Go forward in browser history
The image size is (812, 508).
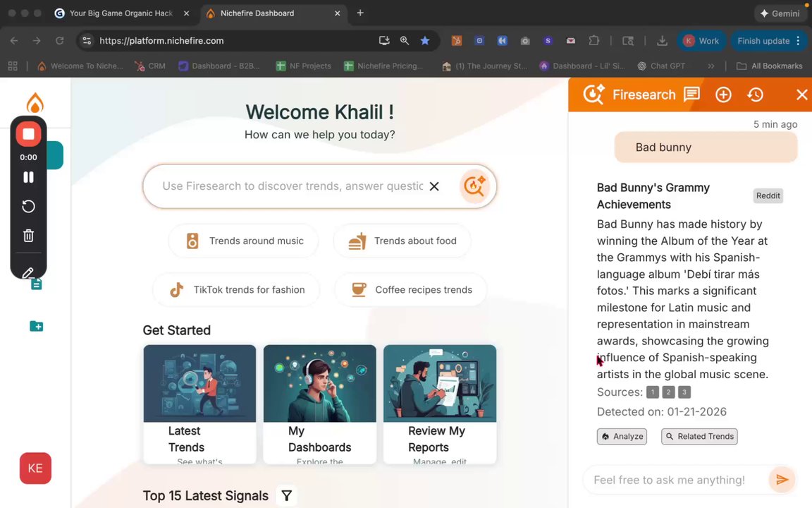[37, 40]
